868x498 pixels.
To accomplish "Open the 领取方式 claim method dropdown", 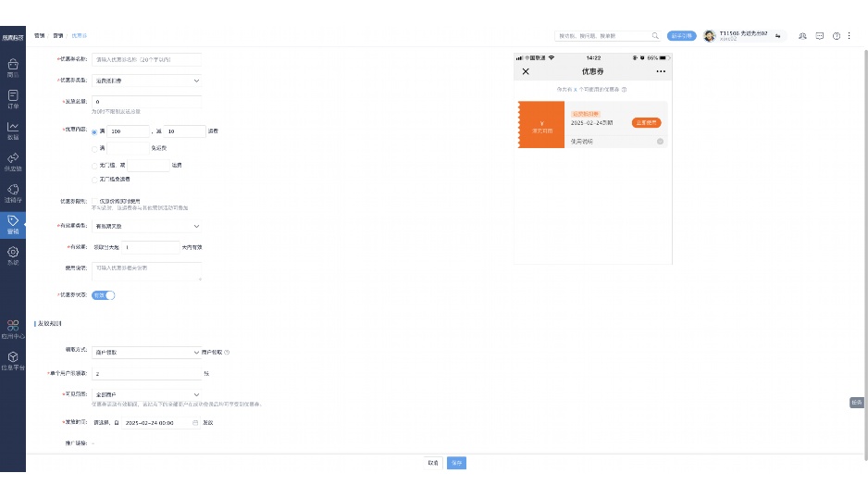I will point(146,353).
